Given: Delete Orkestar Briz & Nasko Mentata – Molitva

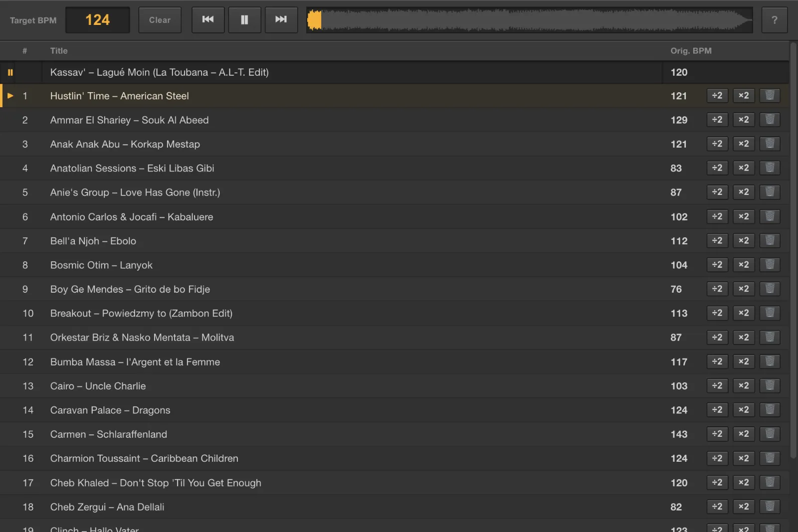Looking at the screenshot, I should pyautogui.click(x=770, y=337).
